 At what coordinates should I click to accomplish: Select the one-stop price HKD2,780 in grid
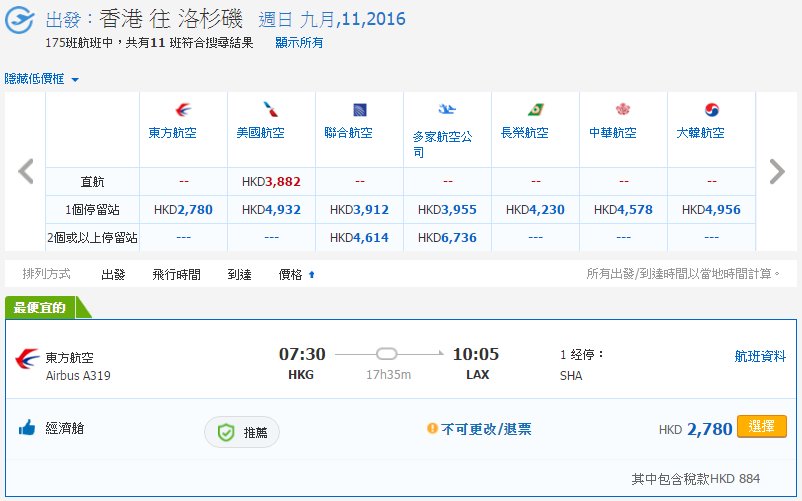pyautogui.click(x=183, y=210)
